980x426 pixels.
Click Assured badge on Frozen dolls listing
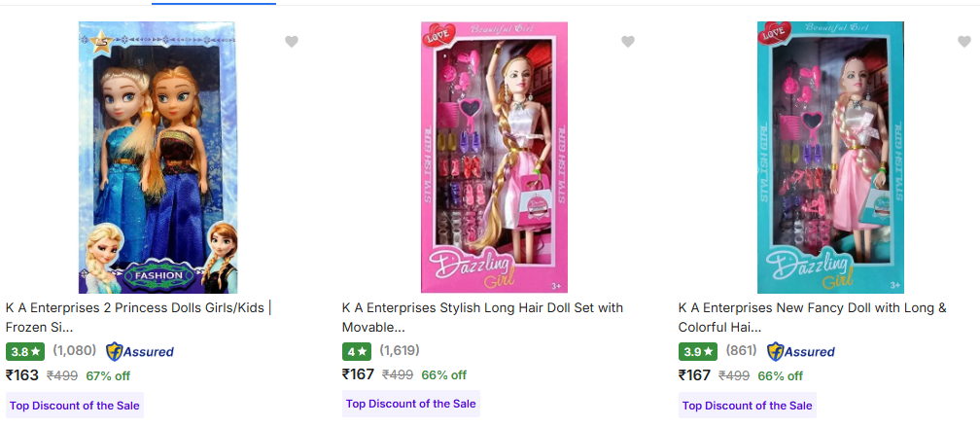click(140, 351)
